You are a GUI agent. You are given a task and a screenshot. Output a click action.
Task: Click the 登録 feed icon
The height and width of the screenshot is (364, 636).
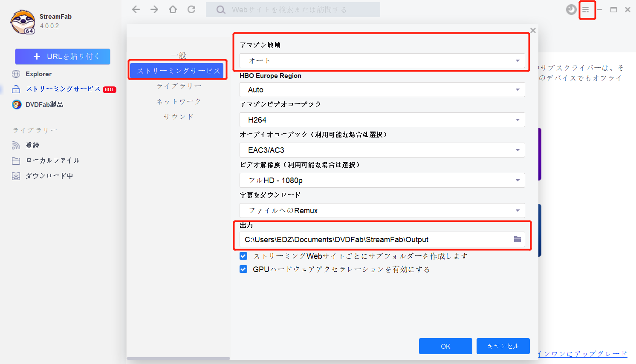click(16, 145)
